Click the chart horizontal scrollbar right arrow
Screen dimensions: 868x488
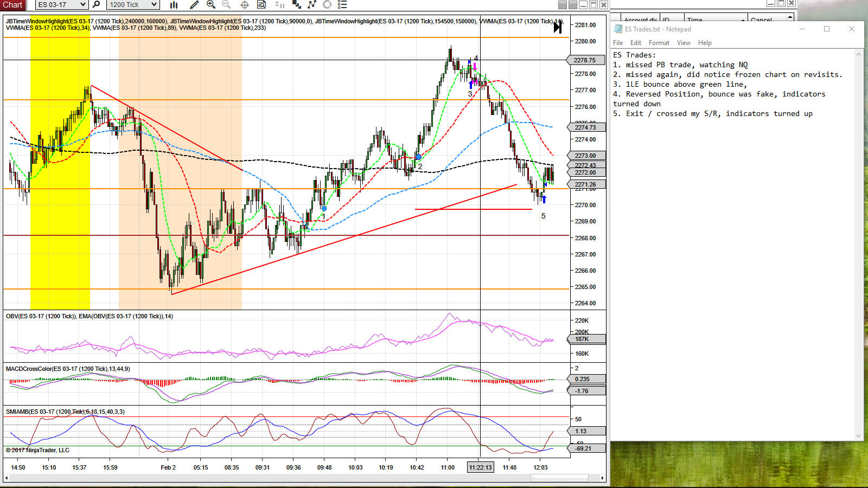pyautogui.click(x=602, y=478)
